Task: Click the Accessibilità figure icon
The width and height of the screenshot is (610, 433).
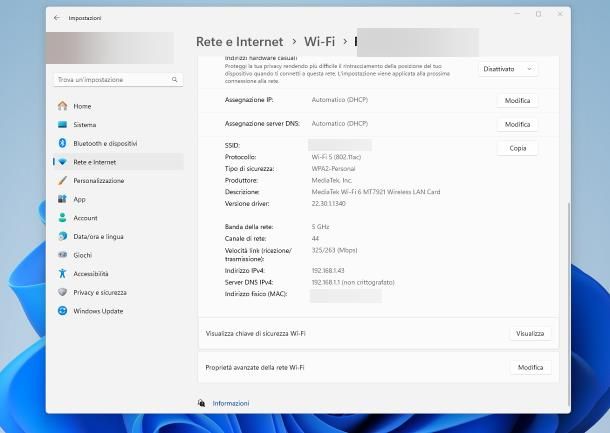Action: click(x=62, y=273)
